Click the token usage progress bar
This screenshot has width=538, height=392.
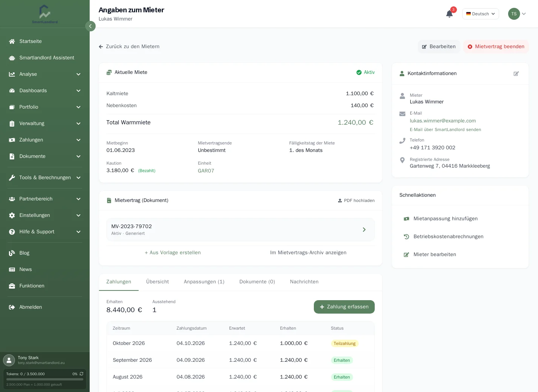pyautogui.click(x=45, y=379)
